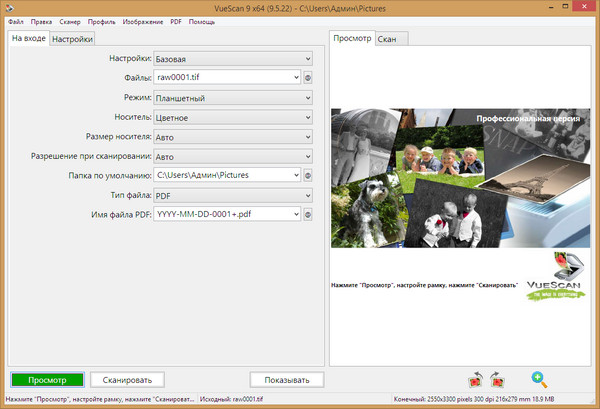
Task: Open the Файл menu
Action: click(16, 22)
